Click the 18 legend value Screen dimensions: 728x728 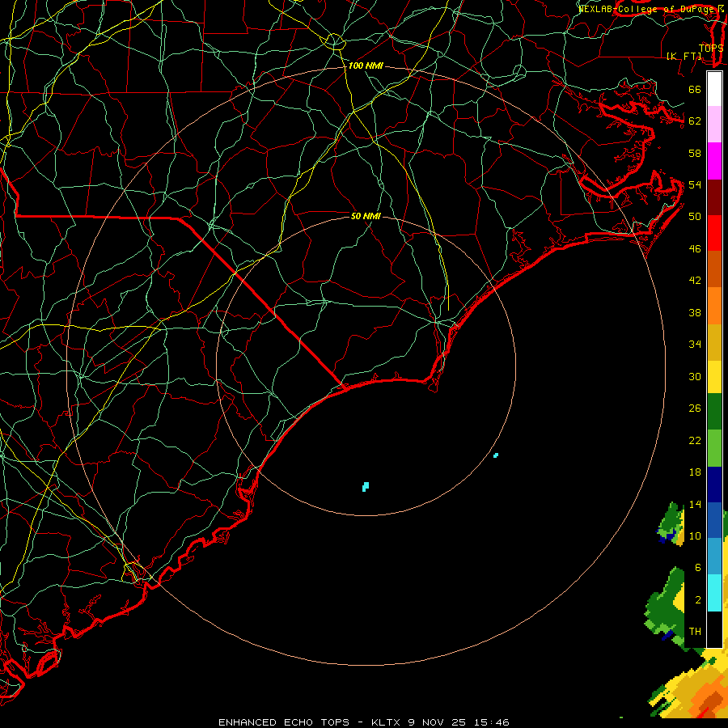tap(695, 472)
